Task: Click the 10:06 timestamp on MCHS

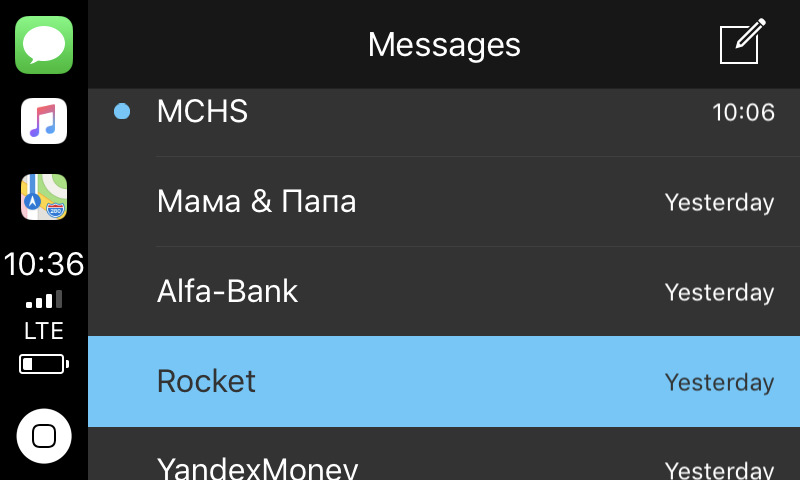Action: pyautogui.click(x=743, y=112)
